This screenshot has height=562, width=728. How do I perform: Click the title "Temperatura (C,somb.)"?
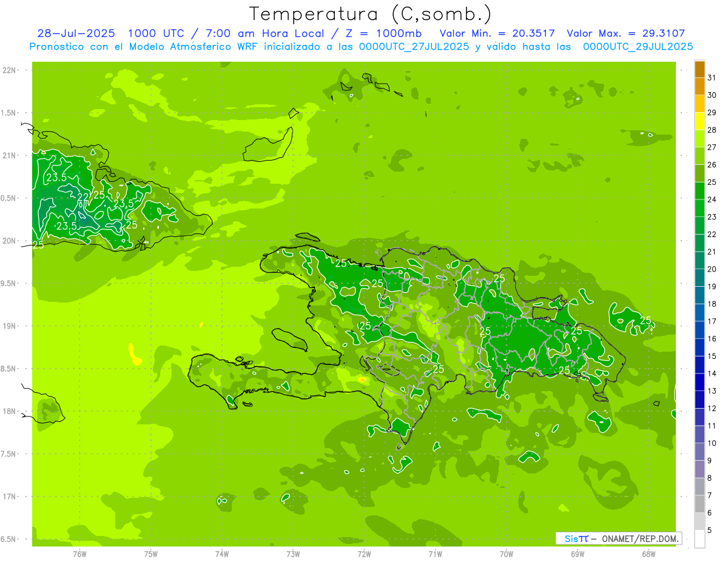[x=371, y=14]
